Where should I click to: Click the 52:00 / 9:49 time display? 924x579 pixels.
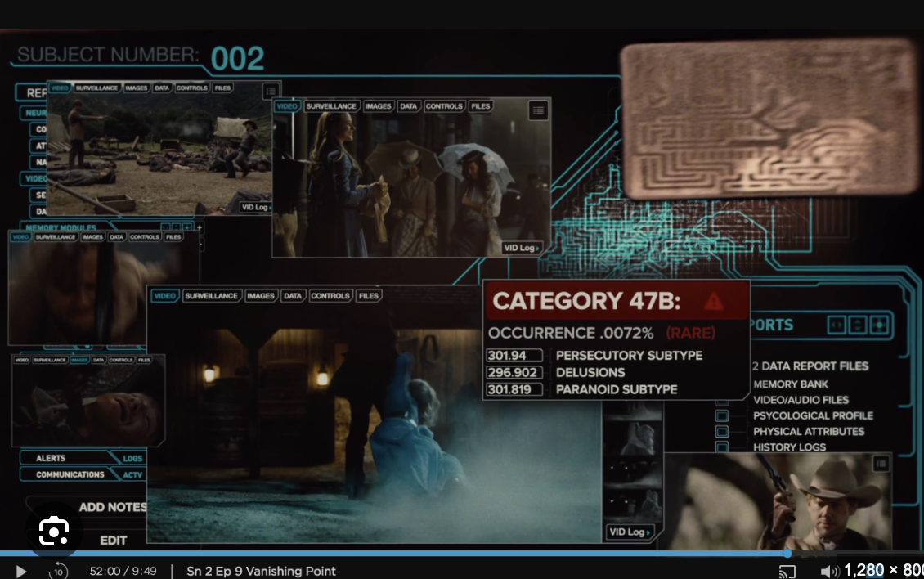coord(123,571)
